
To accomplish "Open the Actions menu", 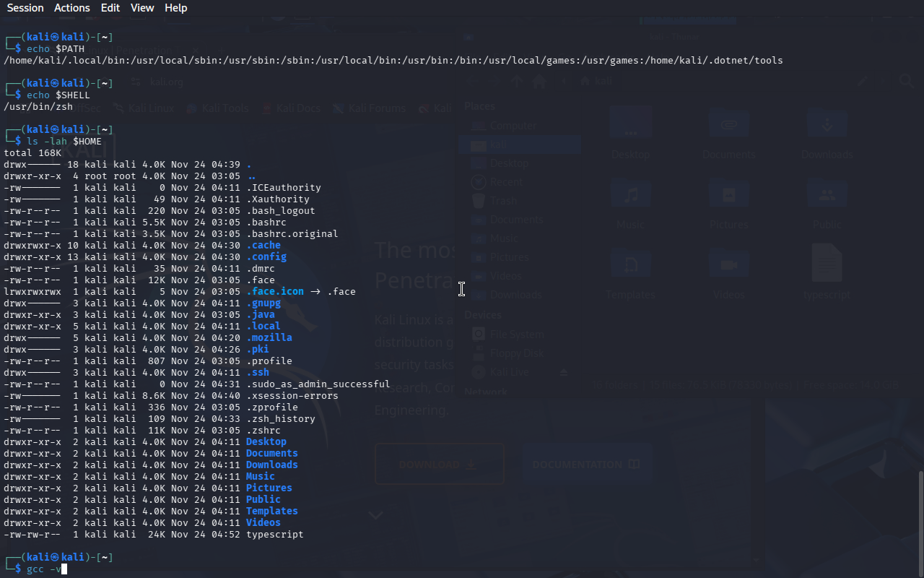I will pos(72,8).
